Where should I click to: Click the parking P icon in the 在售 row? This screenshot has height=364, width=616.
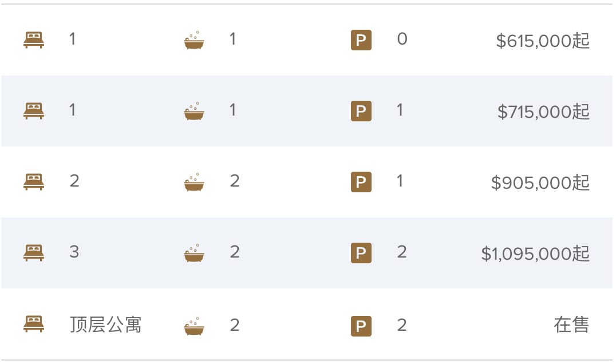tap(361, 326)
